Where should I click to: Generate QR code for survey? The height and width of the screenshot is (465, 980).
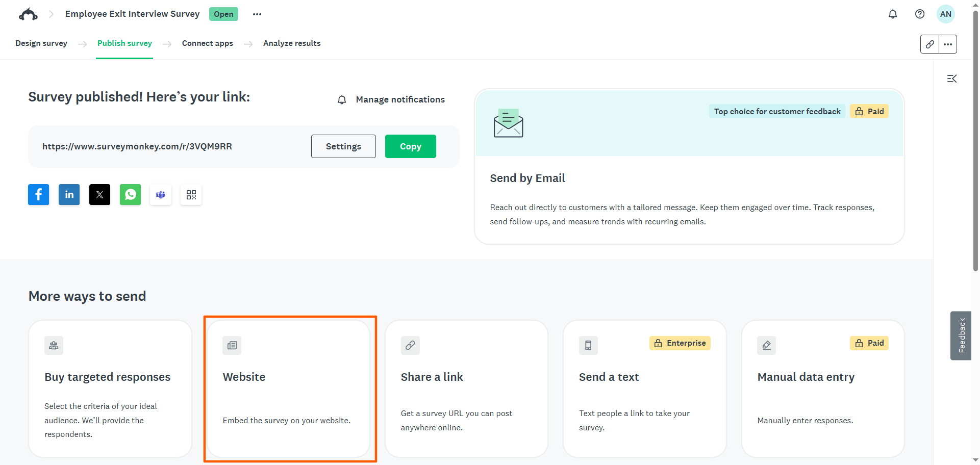click(191, 195)
